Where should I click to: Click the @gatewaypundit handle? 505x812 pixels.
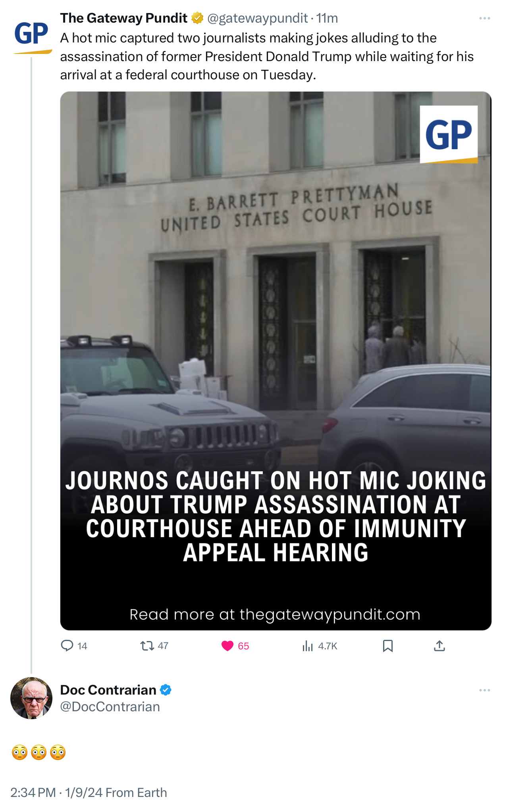pos(257,18)
